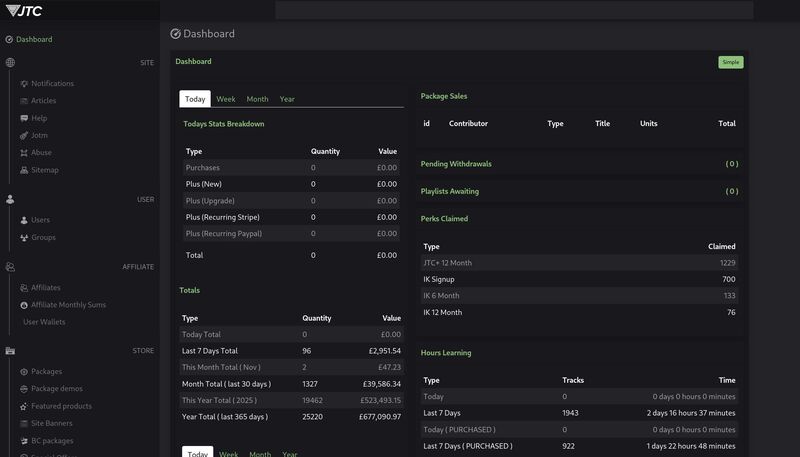Click the Notifications gear icon

pyautogui.click(x=24, y=83)
